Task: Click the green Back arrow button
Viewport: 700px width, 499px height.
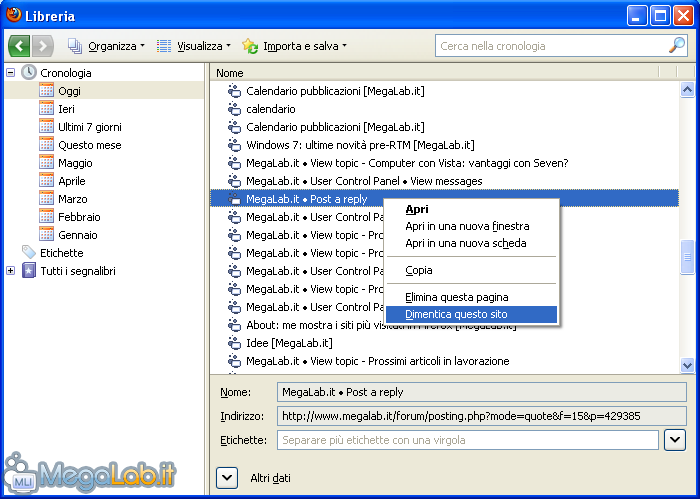Action: (x=19, y=46)
